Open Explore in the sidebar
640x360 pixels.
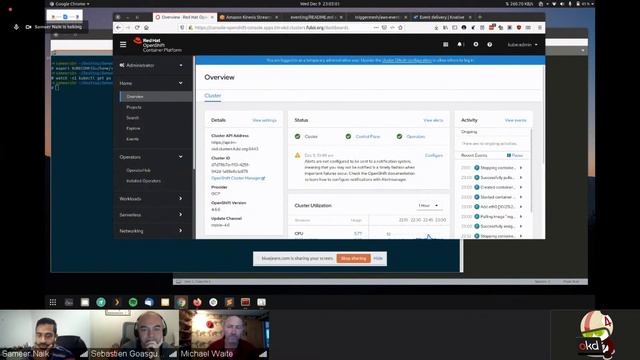tap(133, 129)
